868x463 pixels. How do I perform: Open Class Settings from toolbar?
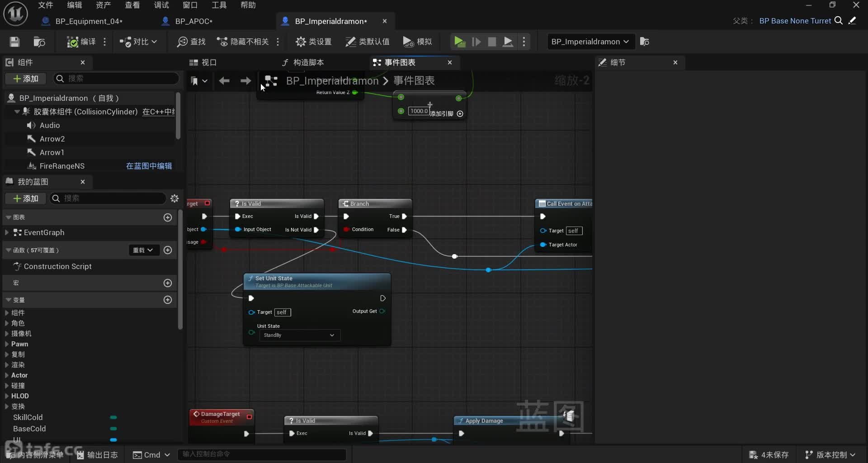click(x=313, y=42)
